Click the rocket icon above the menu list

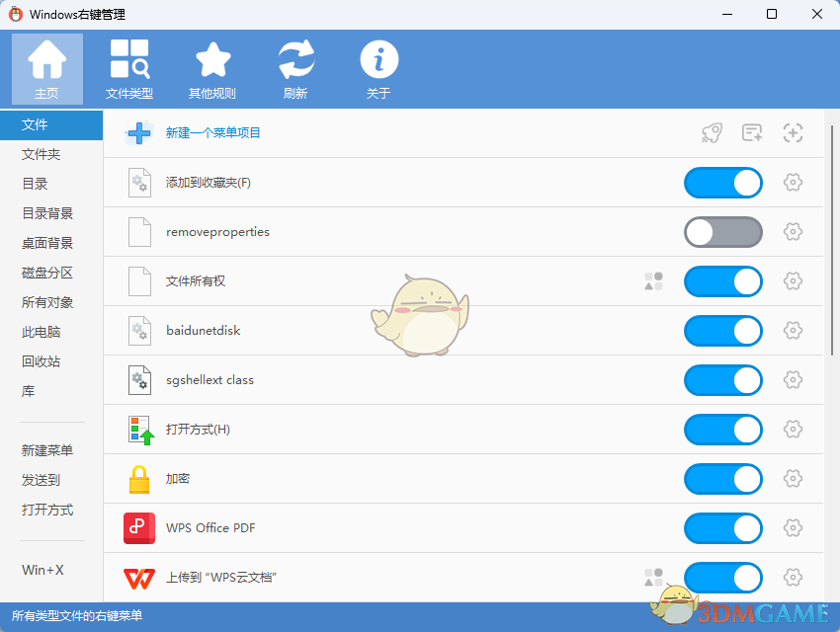pos(713,132)
